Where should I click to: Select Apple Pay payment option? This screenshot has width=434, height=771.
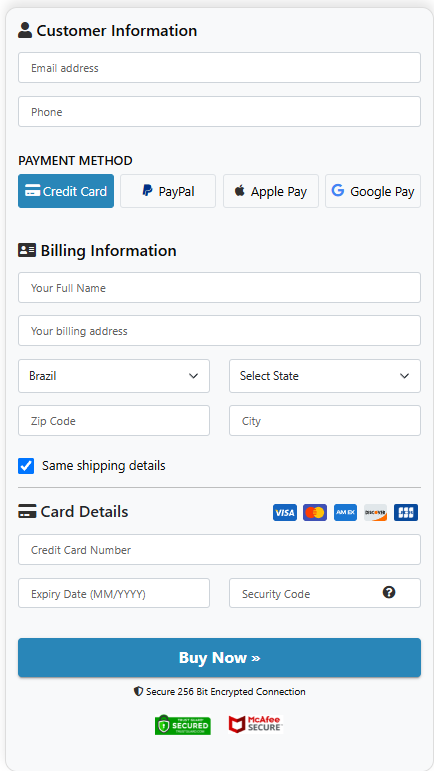271,191
